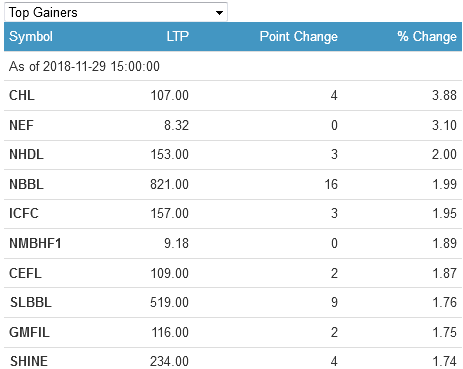Open the NEF stock symbol
Screen dimensions: 463x369
22,125
